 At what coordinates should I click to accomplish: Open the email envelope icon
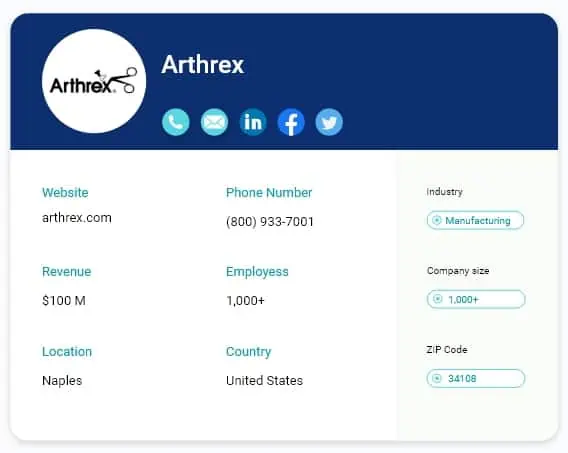coord(214,122)
